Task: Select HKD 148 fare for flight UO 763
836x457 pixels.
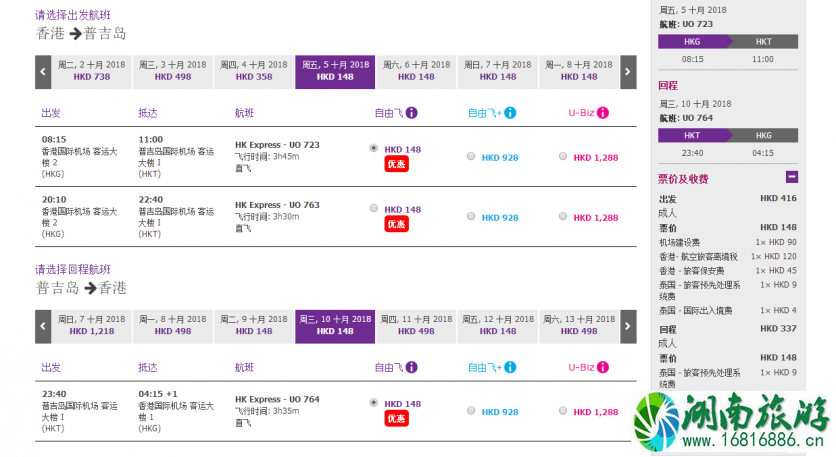Action: (x=374, y=209)
